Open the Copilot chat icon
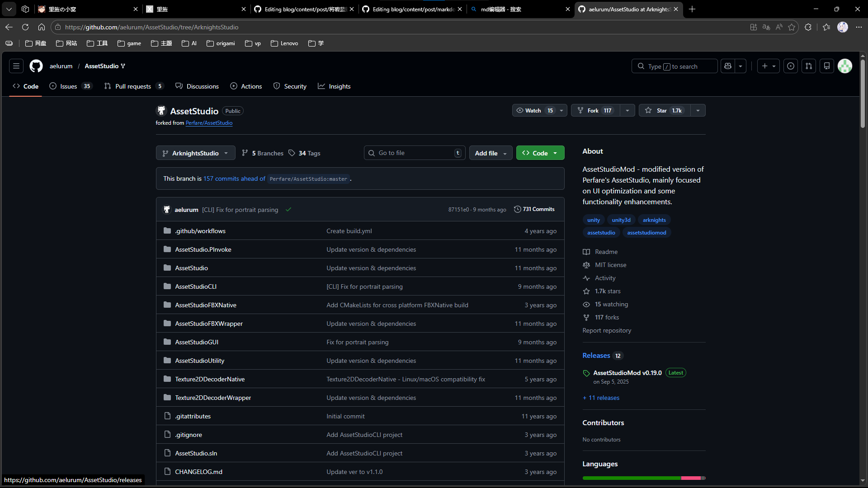The width and height of the screenshot is (868, 488). [x=728, y=66]
